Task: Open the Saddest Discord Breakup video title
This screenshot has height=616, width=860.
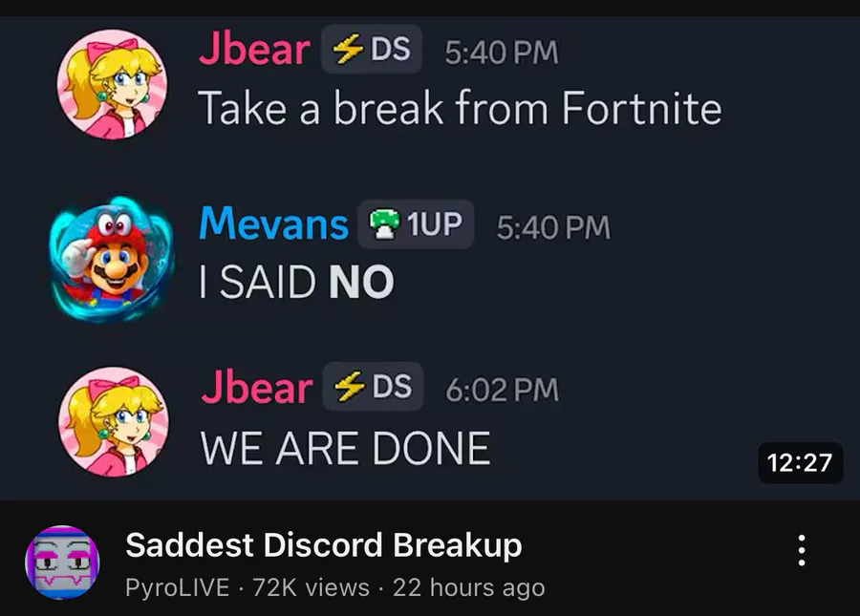Action: pyautogui.click(x=324, y=545)
